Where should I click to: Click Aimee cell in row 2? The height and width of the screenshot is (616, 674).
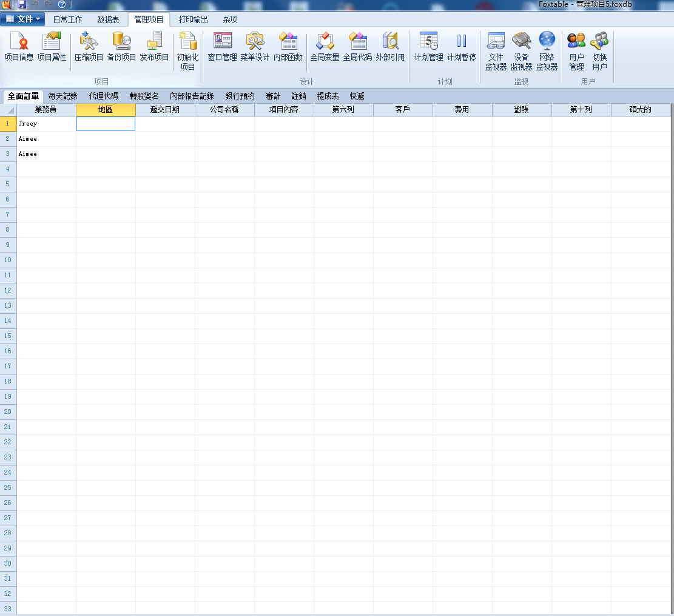pyautogui.click(x=47, y=139)
